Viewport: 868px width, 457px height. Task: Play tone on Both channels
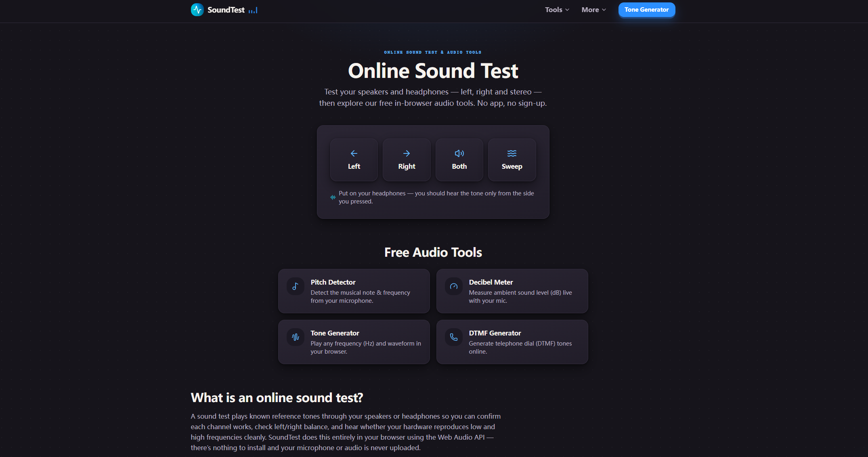pyautogui.click(x=459, y=160)
